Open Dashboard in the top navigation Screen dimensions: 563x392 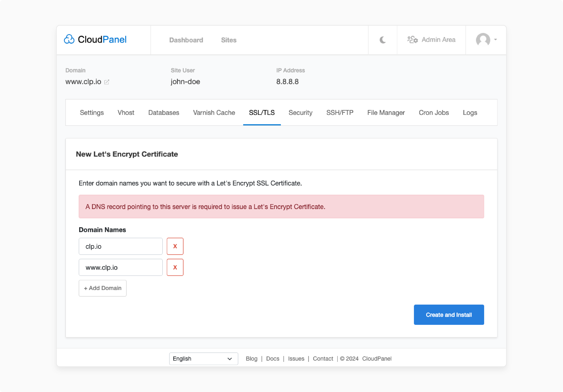[x=186, y=40]
